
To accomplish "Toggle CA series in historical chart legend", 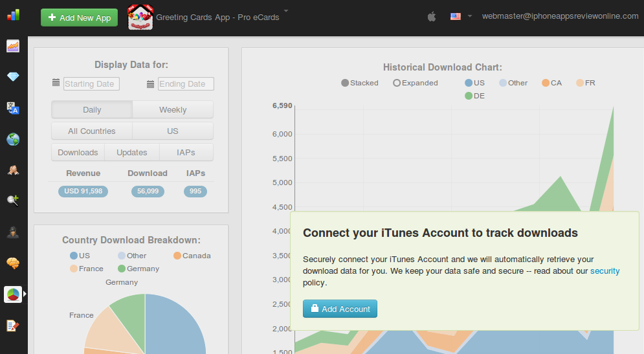I will [551, 83].
